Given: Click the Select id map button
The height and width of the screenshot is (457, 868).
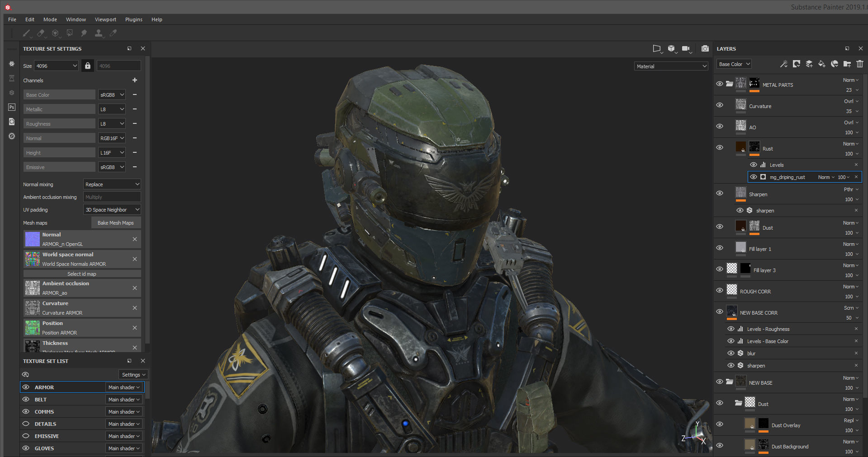Looking at the screenshot, I should pos(82,274).
